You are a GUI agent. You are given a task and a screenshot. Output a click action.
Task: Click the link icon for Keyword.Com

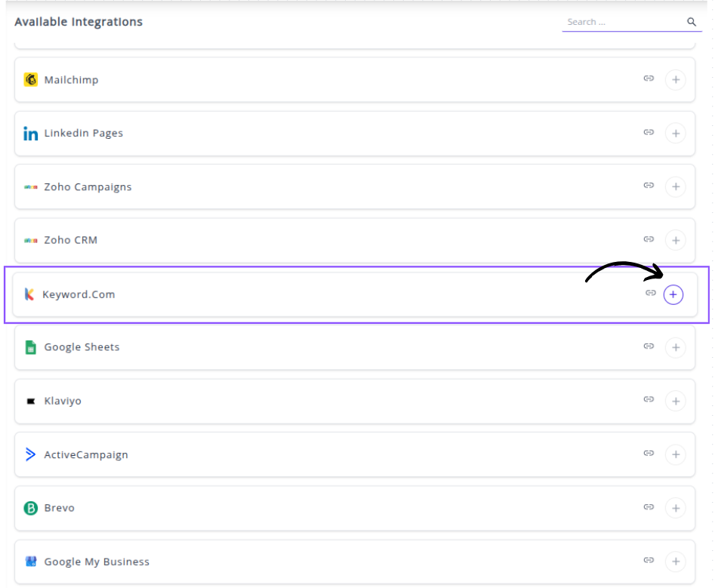[x=650, y=293]
